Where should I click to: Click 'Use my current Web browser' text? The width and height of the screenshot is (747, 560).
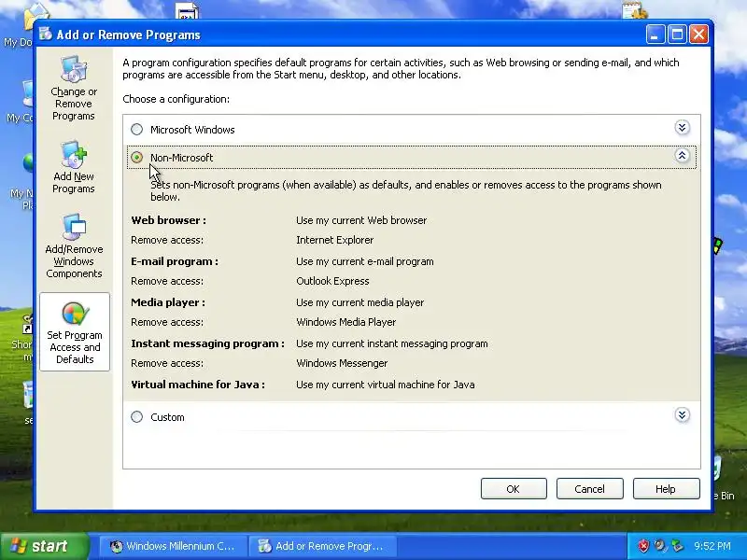[361, 220]
